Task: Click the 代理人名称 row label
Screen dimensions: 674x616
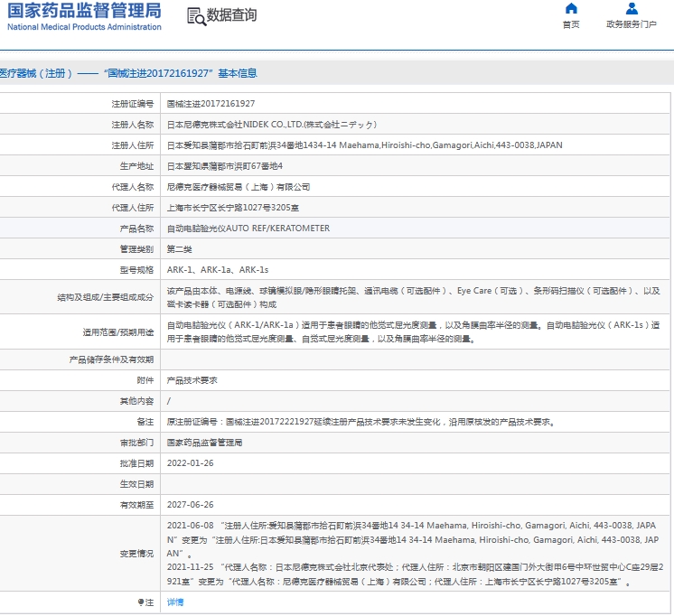Action: 133,187
